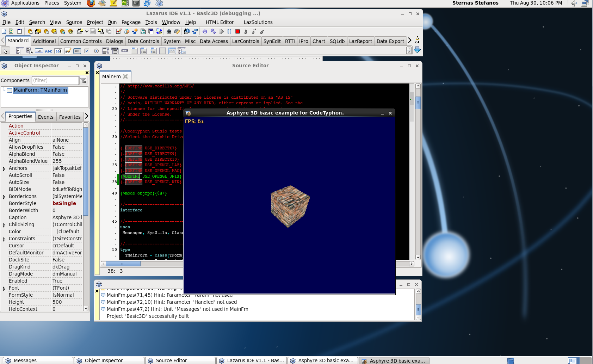Pick the TListBox component icon
The image size is (593, 364).
pos(106,51)
